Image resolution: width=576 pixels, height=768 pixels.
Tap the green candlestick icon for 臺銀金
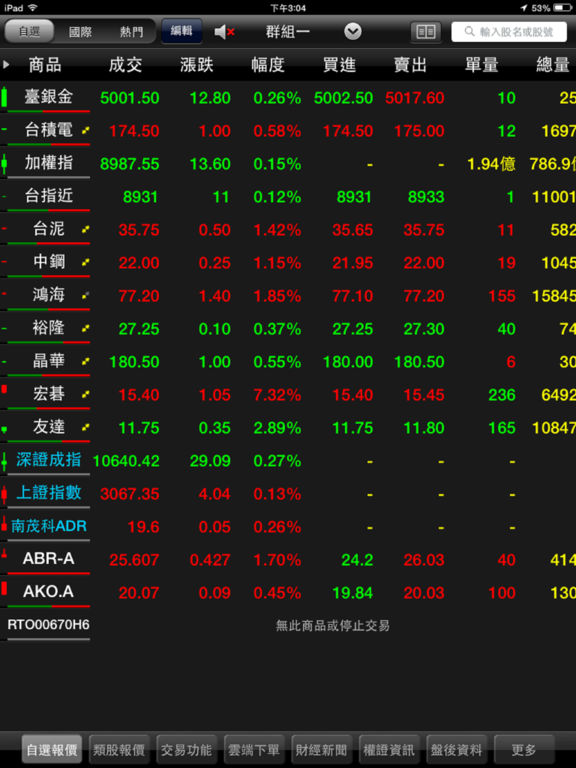(4, 97)
